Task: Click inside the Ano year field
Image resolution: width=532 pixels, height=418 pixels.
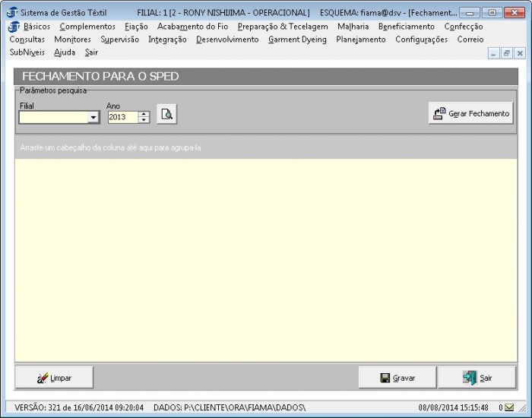Action: pos(123,117)
